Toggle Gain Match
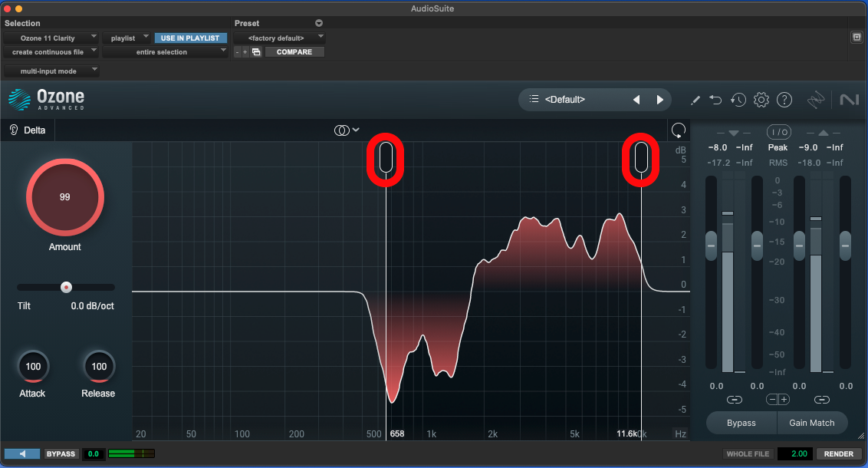Screen dimensions: 868x468 tap(812, 423)
